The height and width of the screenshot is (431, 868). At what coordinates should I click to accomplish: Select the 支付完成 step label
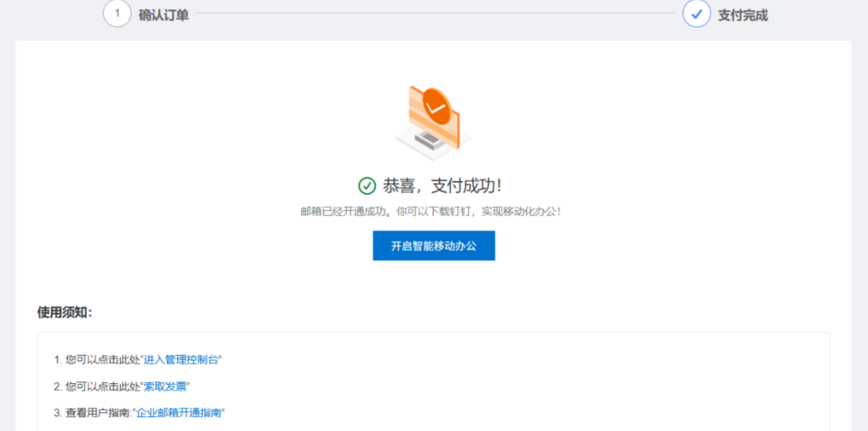[743, 15]
